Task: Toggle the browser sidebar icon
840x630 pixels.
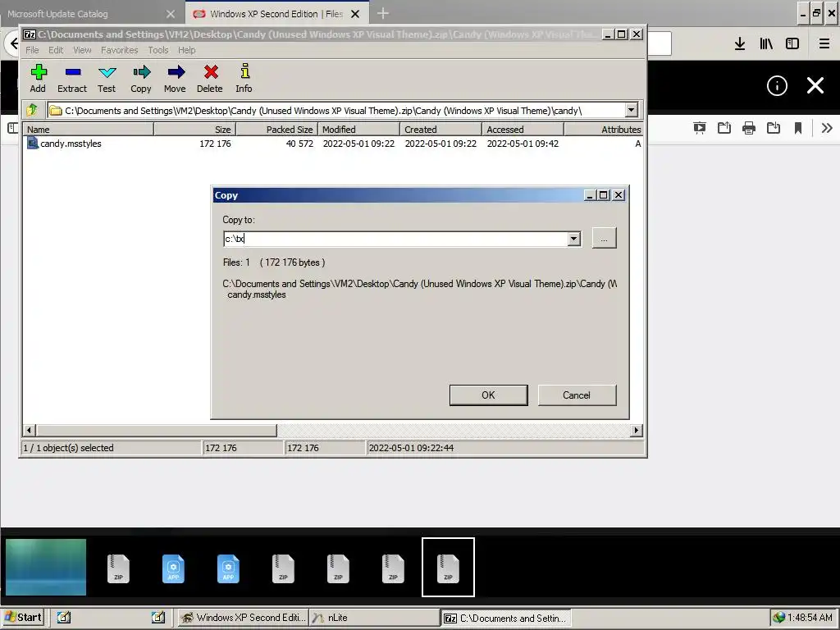Action: (x=792, y=44)
